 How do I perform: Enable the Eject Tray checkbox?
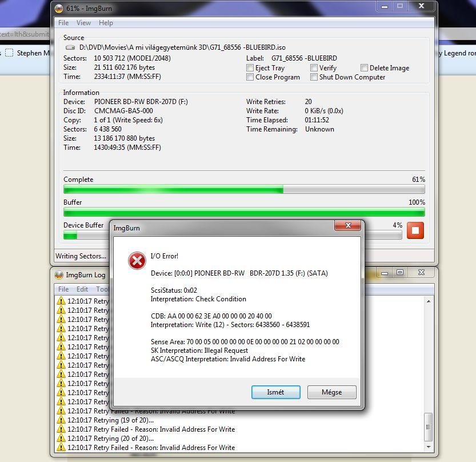(x=250, y=67)
